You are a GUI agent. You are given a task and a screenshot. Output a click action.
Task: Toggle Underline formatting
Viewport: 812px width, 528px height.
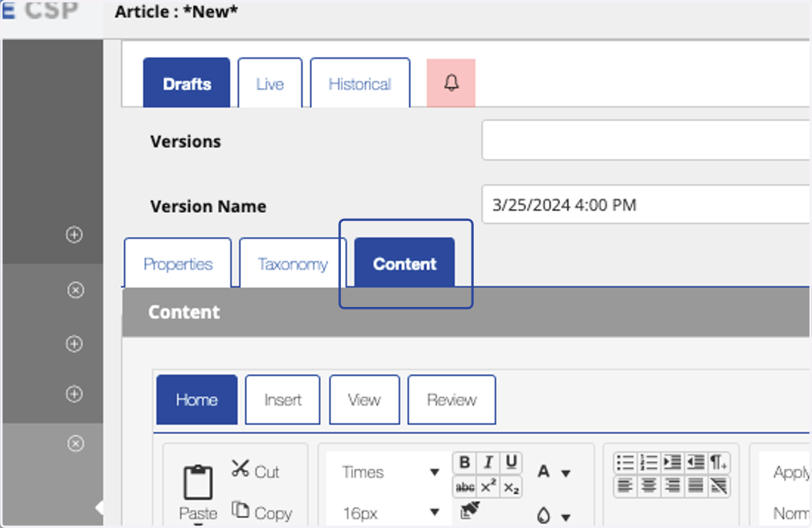click(x=512, y=462)
